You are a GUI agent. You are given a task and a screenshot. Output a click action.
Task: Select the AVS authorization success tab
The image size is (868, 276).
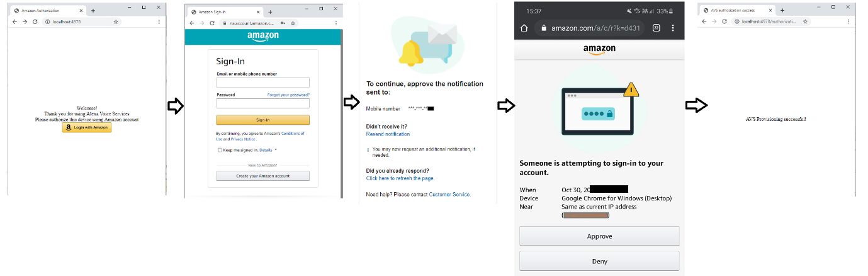[x=737, y=11]
